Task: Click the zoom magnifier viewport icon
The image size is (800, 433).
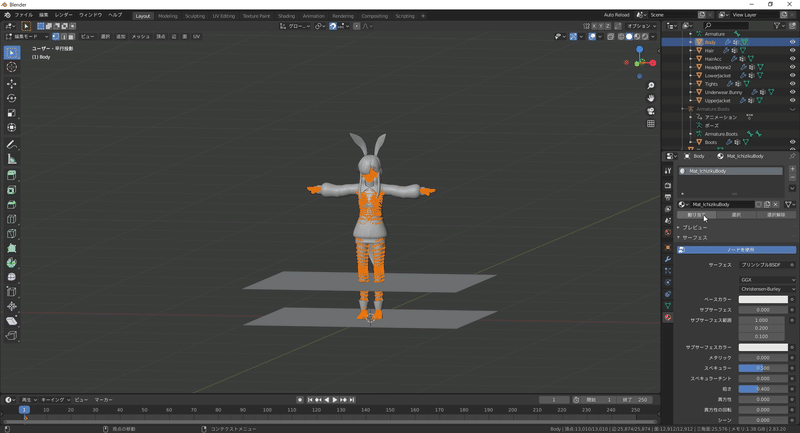Action: 650,86
